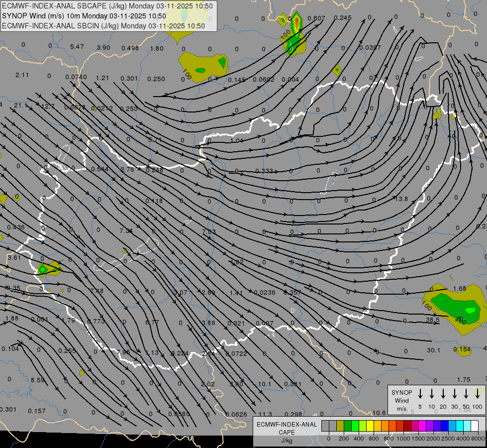Click the SBCIN value 38.5
The image size is (487, 448).
pyautogui.click(x=433, y=320)
